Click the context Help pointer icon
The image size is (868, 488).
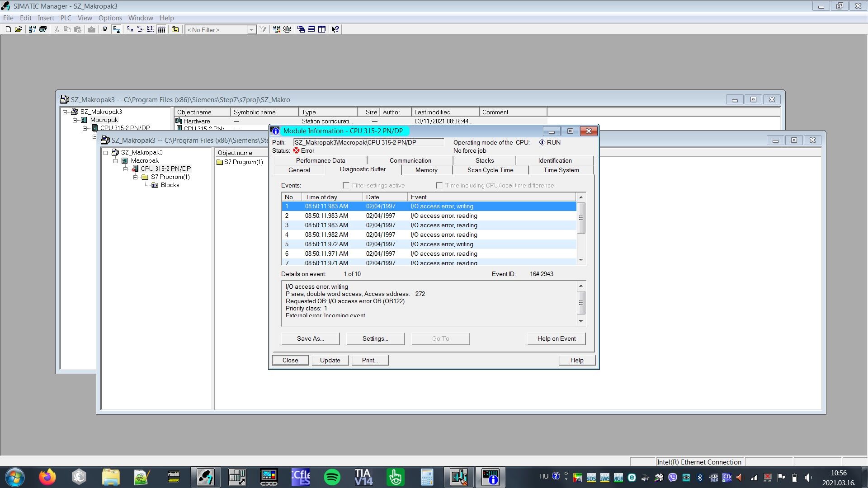click(x=335, y=29)
